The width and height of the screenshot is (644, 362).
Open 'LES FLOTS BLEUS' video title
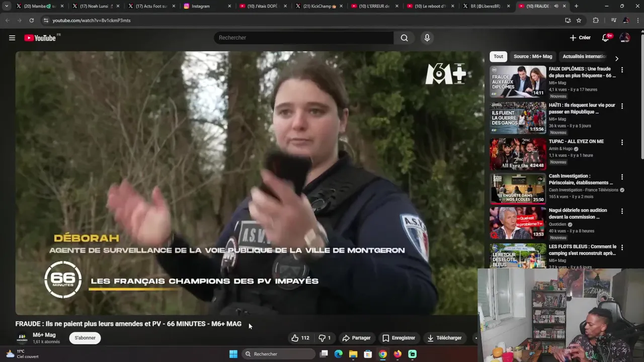[582, 250]
